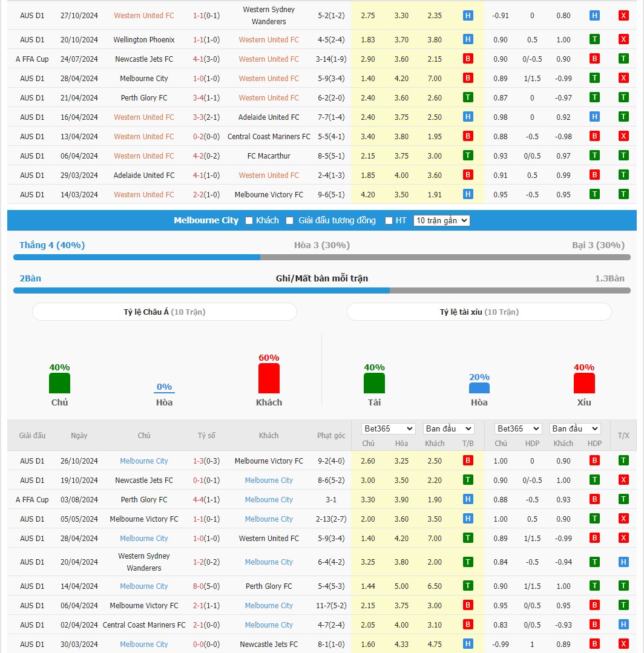Screen dimensions: 644x653
Task: Click the red X badge in 30/03/2024 row
Action: [x=623, y=644]
